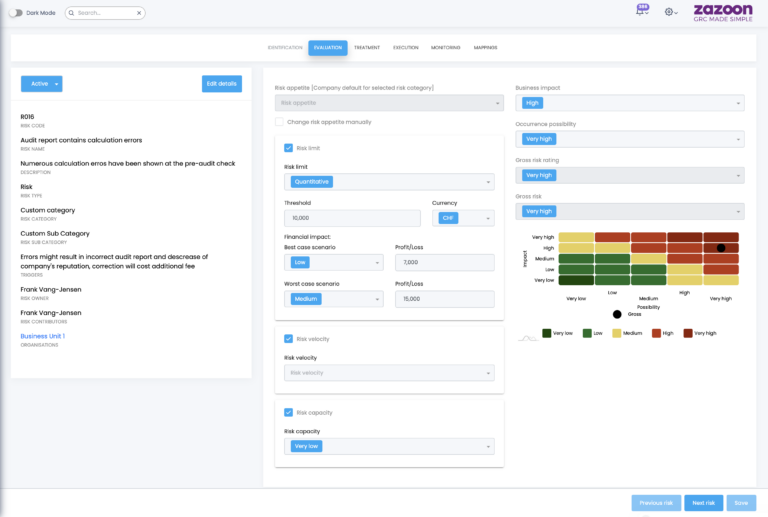Click the Very high legend swatch
This screenshot has width=768, height=517.
[688, 333]
